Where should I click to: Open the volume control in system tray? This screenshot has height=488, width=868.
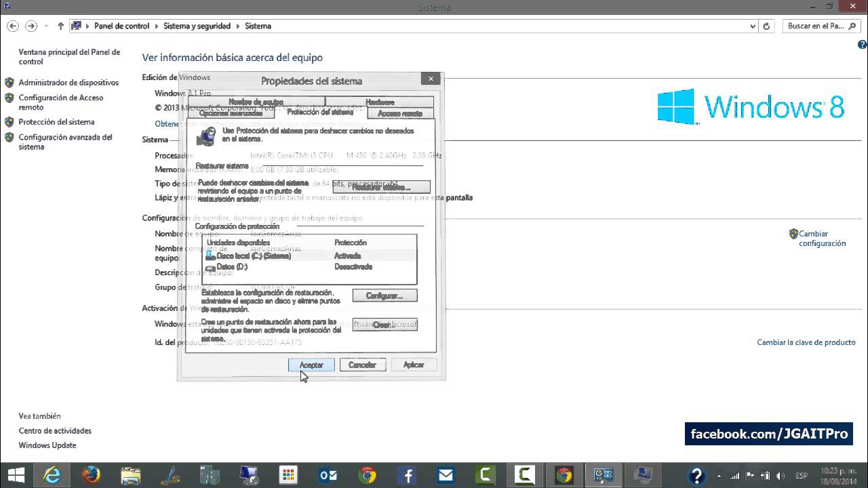pos(779,475)
